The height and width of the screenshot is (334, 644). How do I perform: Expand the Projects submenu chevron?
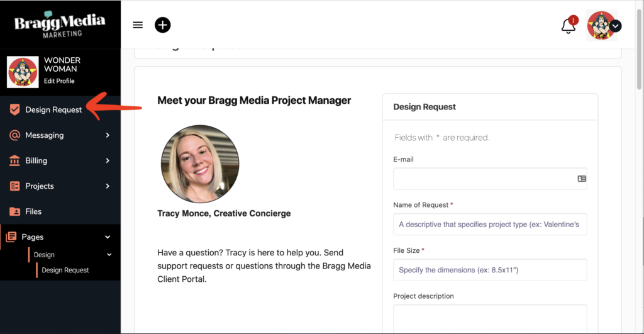[x=108, y=186]
